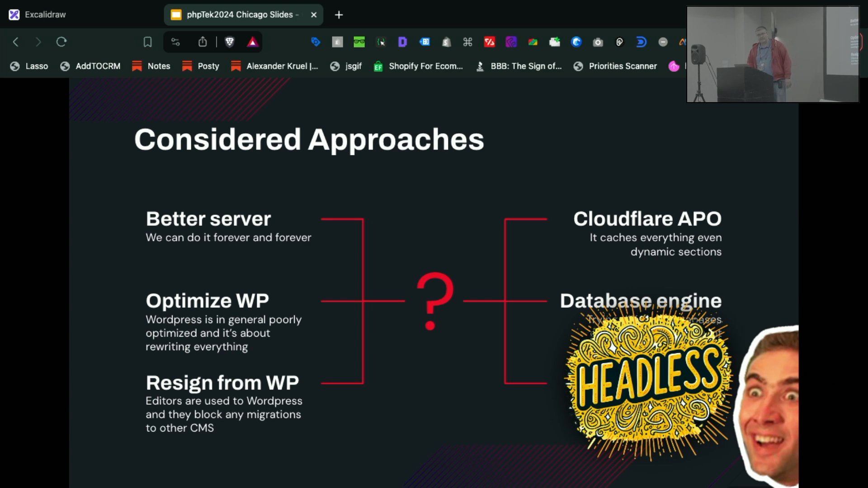This screenshot has height=488, width=868.
Task: Click the share/export icon in toolbar
Action: [203, 42]
